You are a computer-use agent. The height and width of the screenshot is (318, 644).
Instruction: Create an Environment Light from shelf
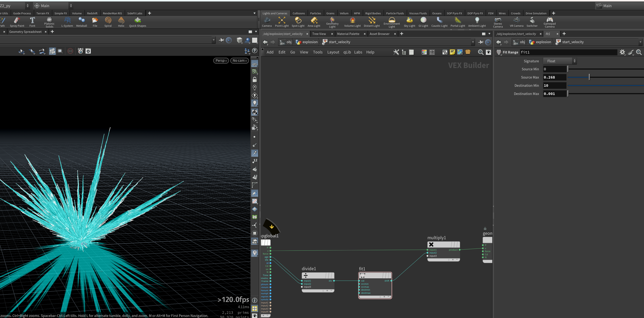click(x=391, y=22)
